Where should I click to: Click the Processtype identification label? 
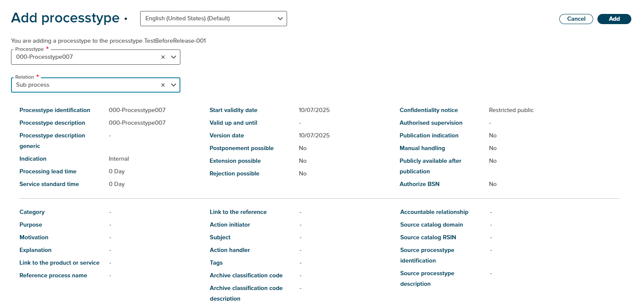tap(55, 110)
